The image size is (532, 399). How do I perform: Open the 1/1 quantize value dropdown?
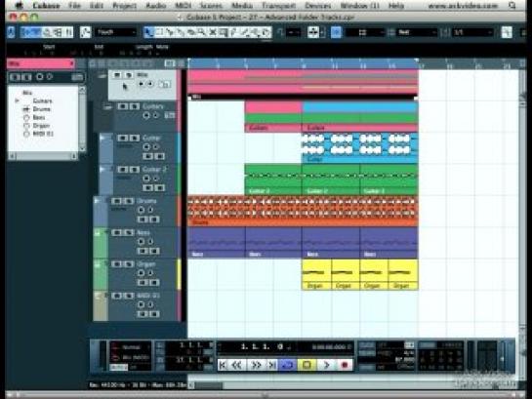point(472,32)
